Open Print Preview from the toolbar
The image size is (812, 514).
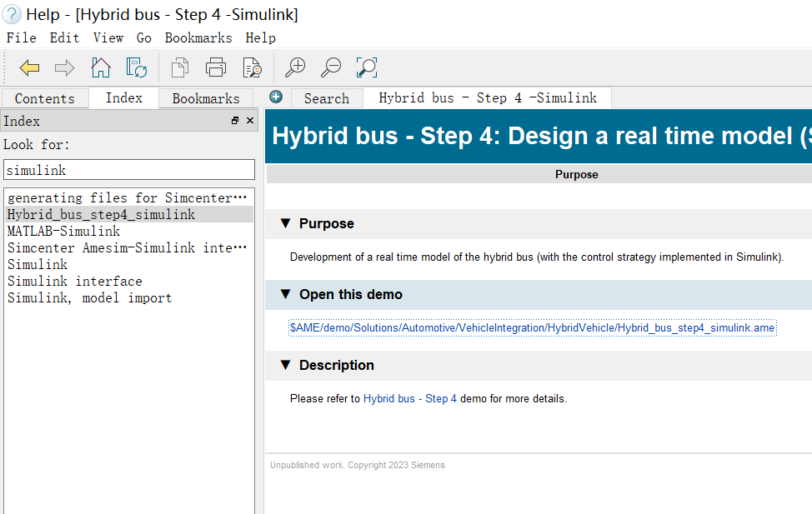[x=252, y=67]
